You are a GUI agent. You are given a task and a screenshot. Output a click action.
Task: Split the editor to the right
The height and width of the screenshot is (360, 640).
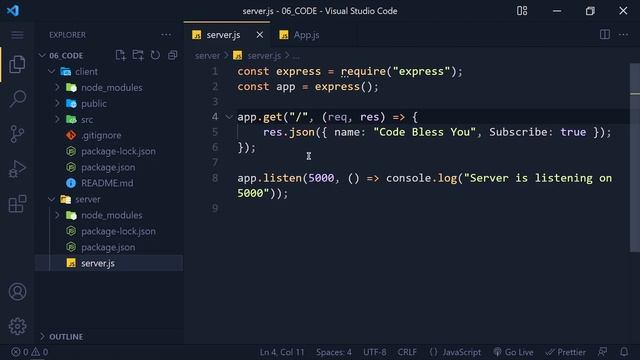[605, 35]
